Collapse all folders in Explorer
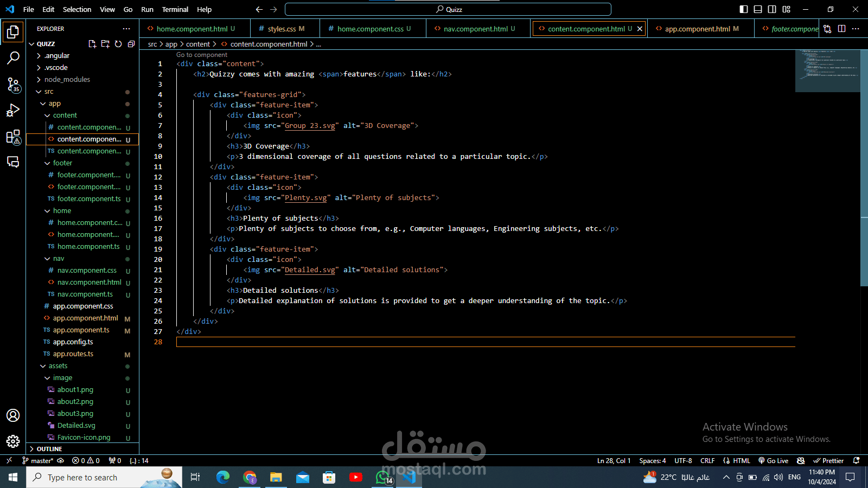Screen dimensions: 868x488 tap(131, 44)
